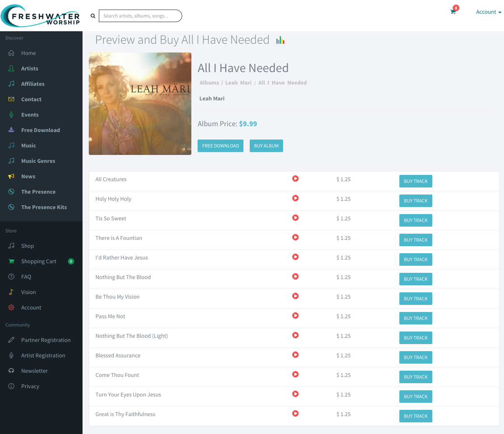Buy the Blessed Assurance track
The width and height of the screenshot is (504, 434).
click(x=416, y=357)
